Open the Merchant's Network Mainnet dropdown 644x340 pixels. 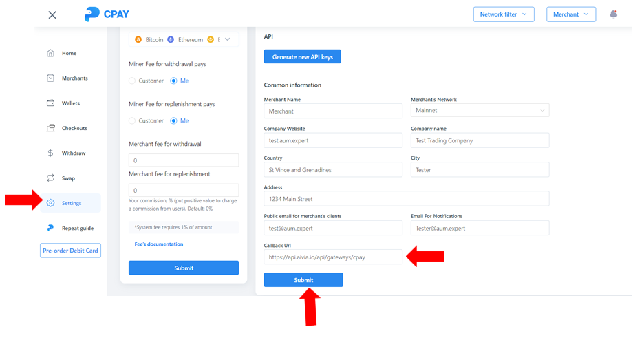click(480, 110)
